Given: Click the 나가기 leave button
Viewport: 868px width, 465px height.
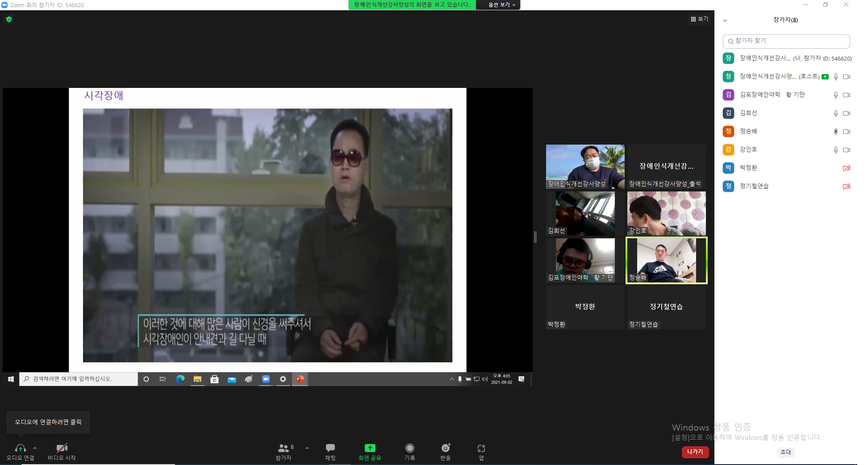Looking at the screenshot, I should (695, 452).
